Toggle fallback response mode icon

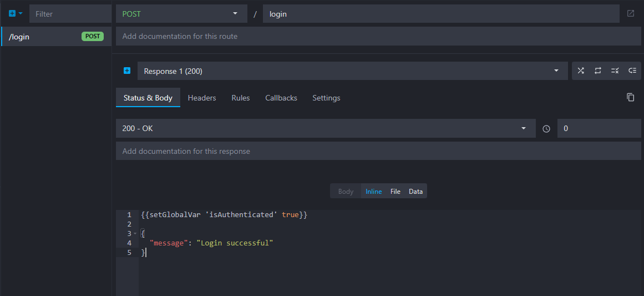(632, 71)
